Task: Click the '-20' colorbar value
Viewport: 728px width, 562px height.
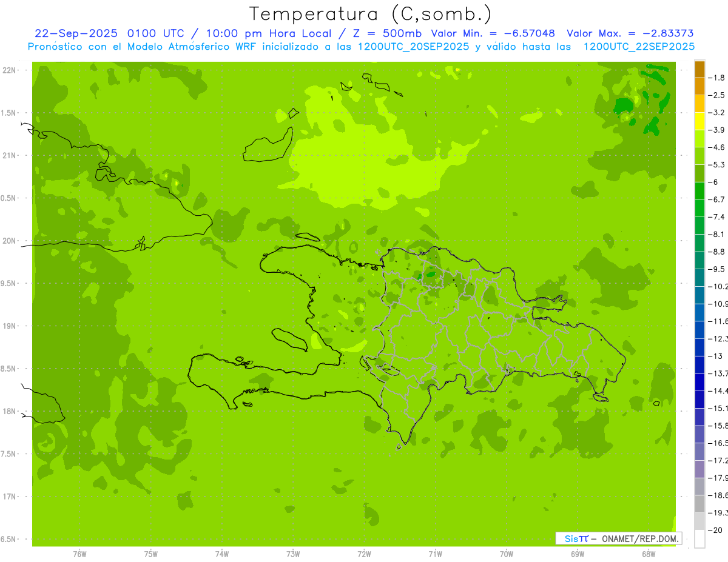Action: pyautogui.click(x=715, y=530)
